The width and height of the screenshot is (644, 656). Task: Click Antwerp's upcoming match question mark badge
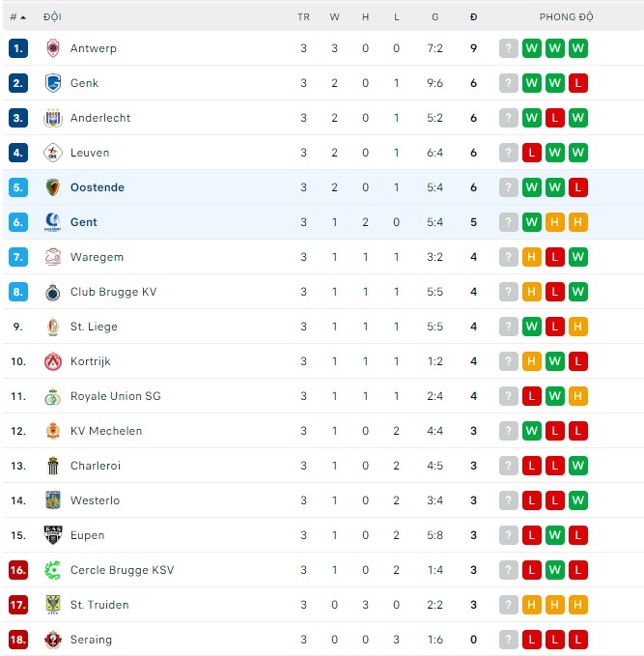509,48
